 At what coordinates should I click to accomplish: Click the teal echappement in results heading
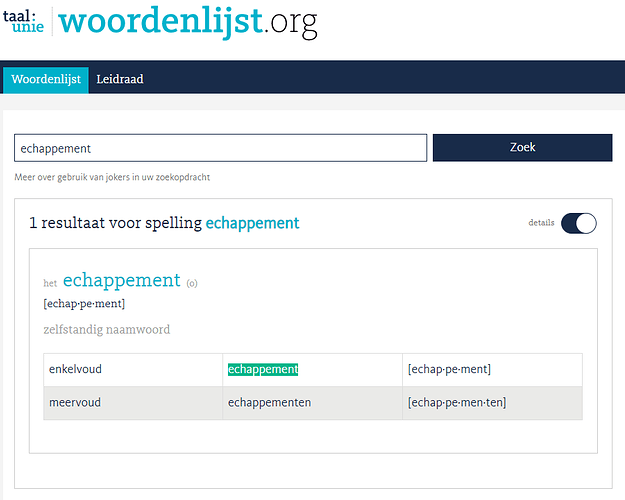252,223
